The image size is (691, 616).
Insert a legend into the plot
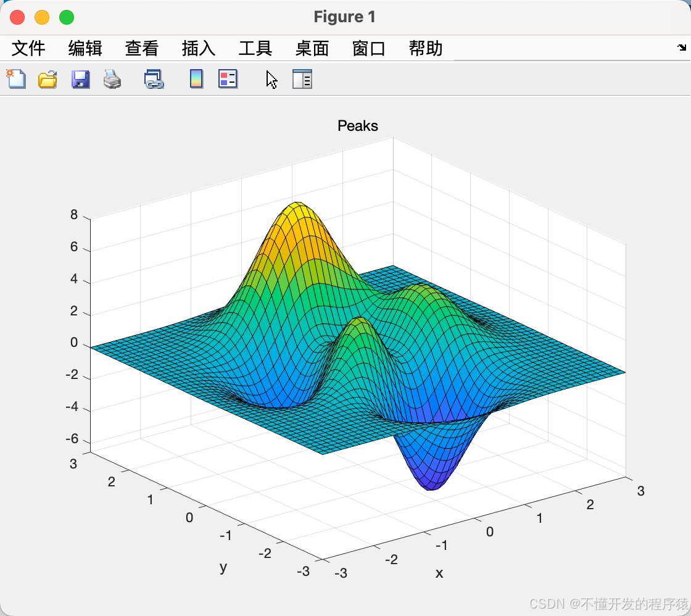point(228,79)
